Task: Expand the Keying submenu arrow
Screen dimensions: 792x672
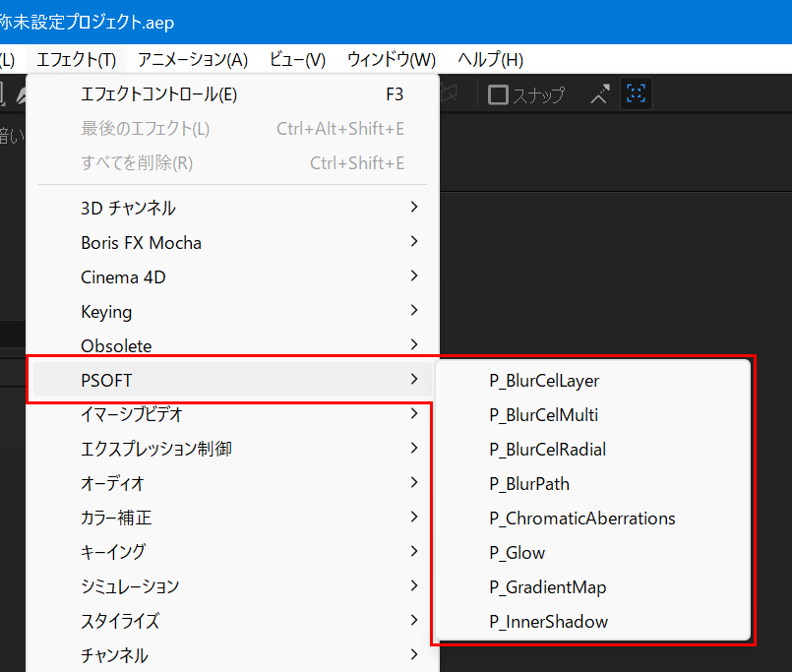Action: click(414, 310)
